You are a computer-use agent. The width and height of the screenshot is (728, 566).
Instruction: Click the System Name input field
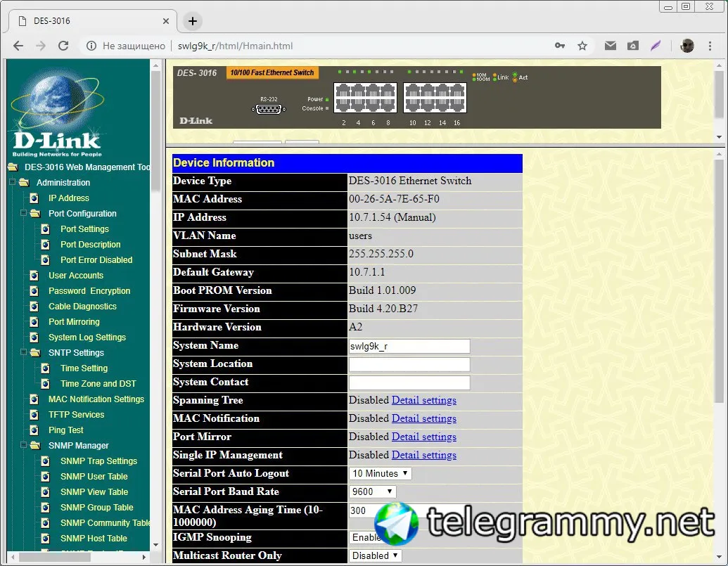[409, 346]
